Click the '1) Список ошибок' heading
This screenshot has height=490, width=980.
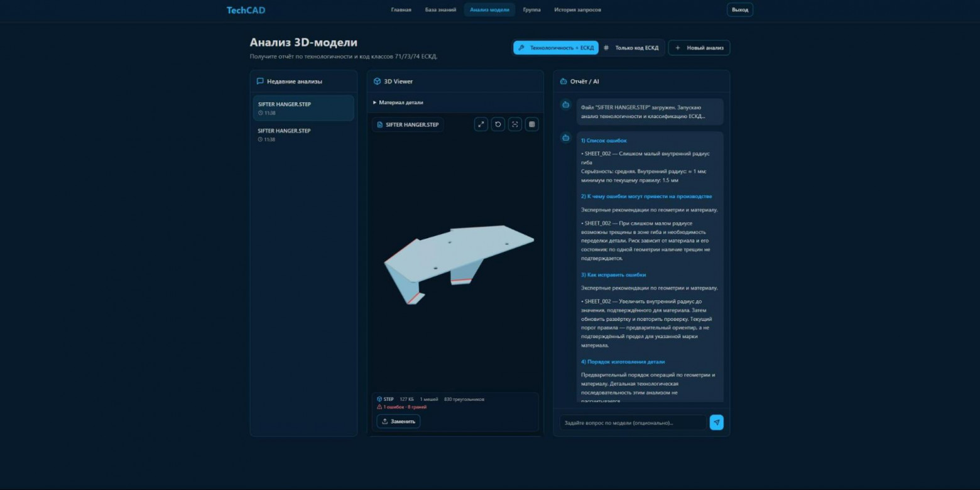click(x=604, y=141)
